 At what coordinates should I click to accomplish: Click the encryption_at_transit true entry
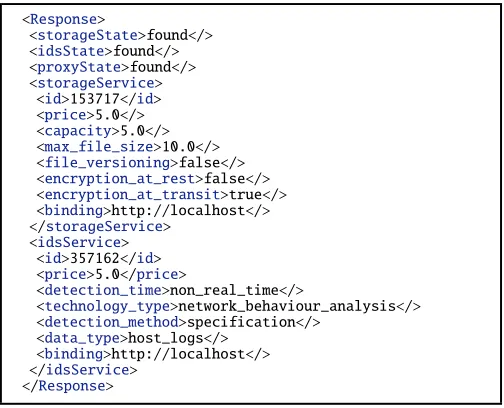click(x=162, y=195)
